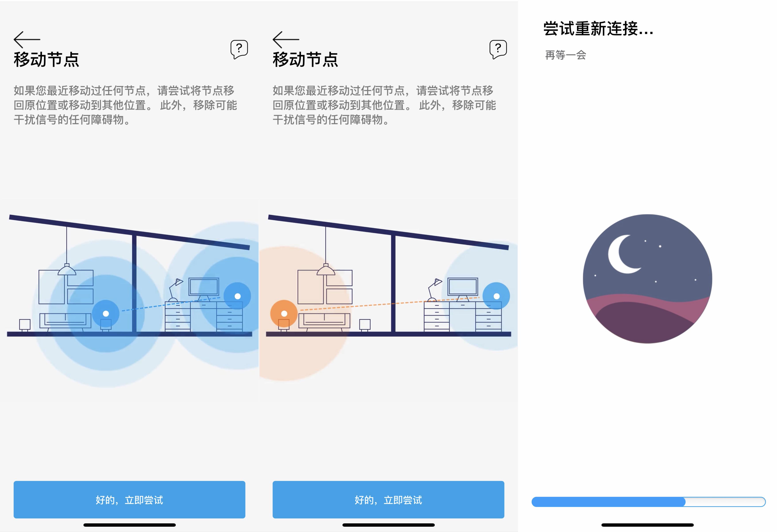Tap home indicator bar on second screen

tap(388, 525)
